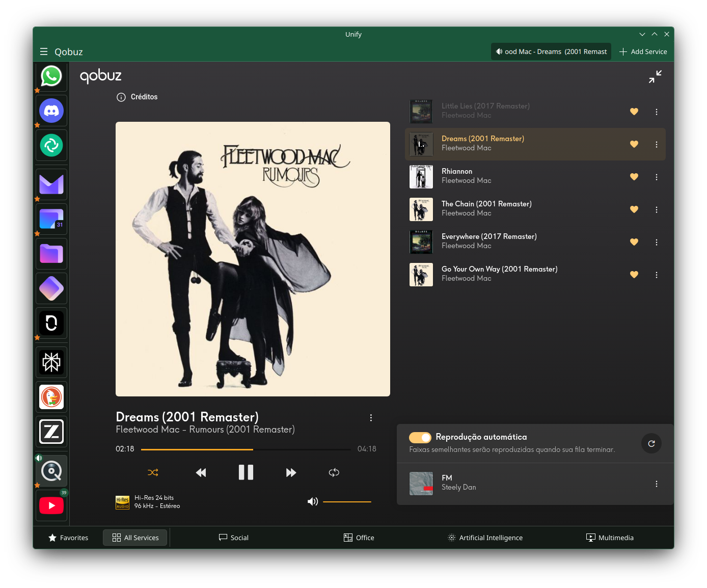Unfavorite Little Lies (2017 Remaster)
Viewport: 707px width, 588px height.
pyautogui.click(x=634, y=112)
